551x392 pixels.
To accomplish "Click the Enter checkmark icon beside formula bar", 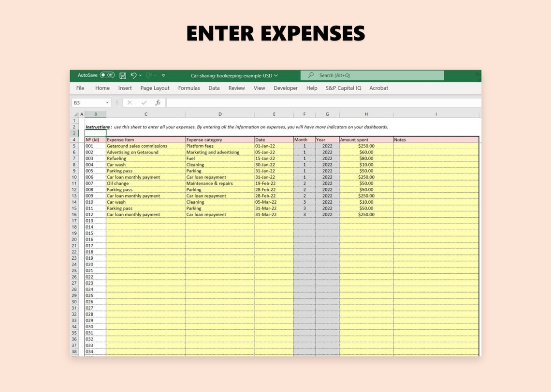I will pos(144,102).
